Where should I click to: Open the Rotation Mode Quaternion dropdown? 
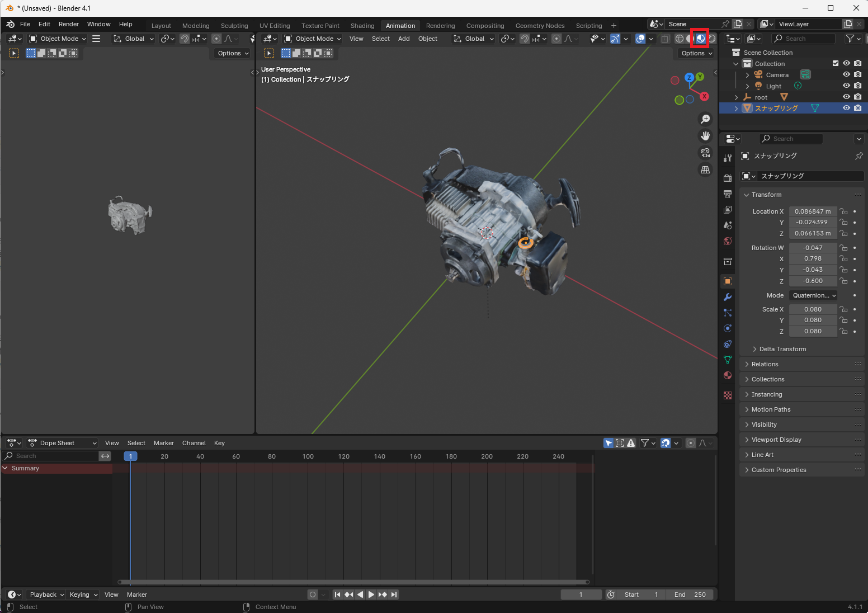point(814,295)
